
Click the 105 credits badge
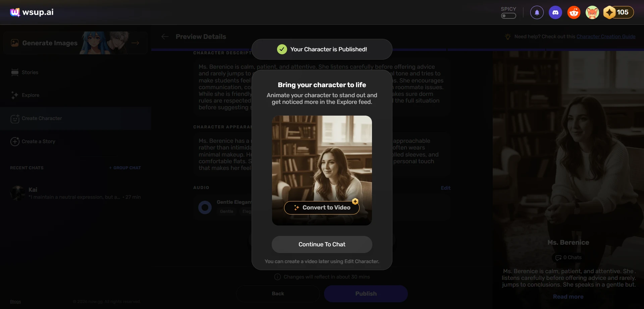pos(618,12)
